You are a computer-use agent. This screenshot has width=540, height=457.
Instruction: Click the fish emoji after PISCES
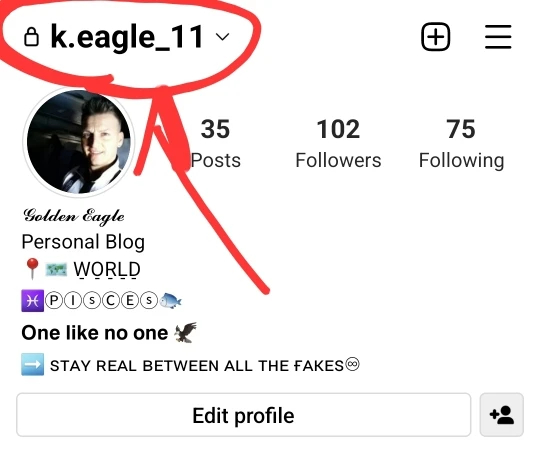[171, 301]
